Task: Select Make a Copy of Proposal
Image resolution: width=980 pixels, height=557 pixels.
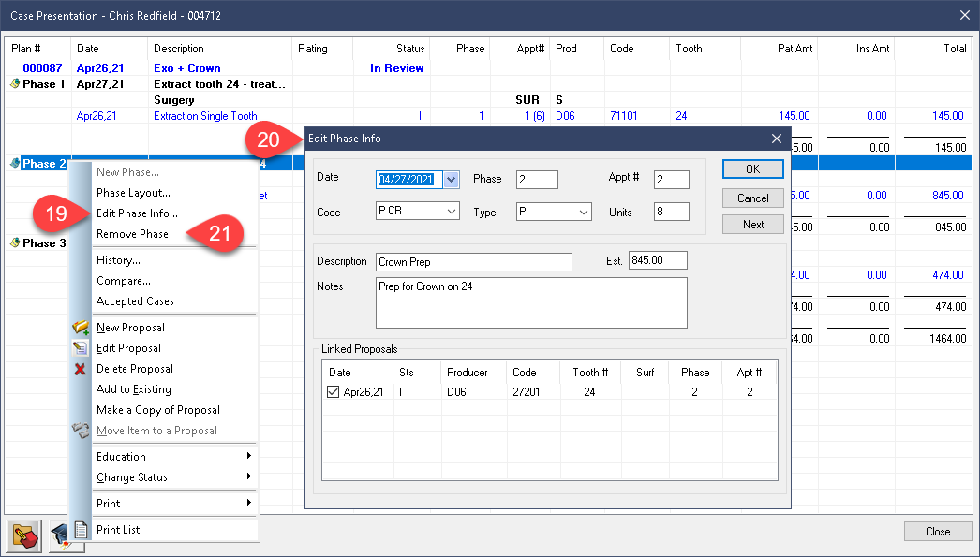Action: (x=158, y=410)
